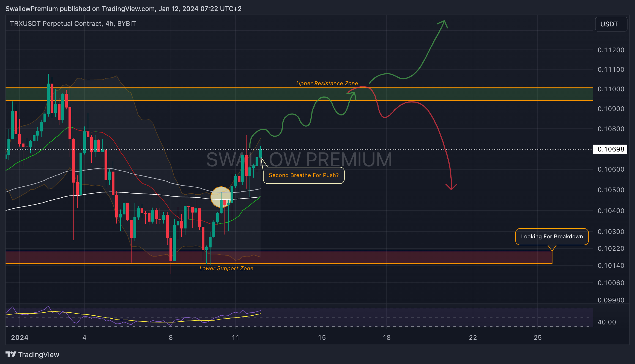
Task: Click the 0.10400 price axis label
Action: 611,211
